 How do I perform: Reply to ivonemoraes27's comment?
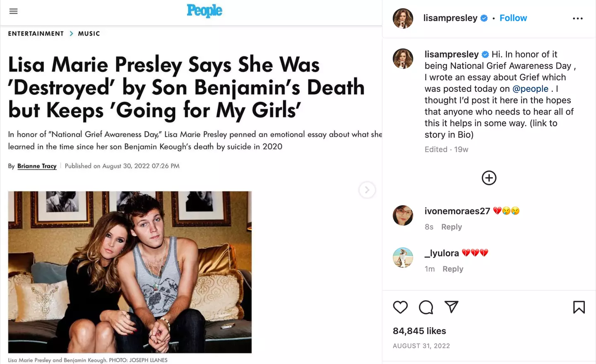pos(452,227)
